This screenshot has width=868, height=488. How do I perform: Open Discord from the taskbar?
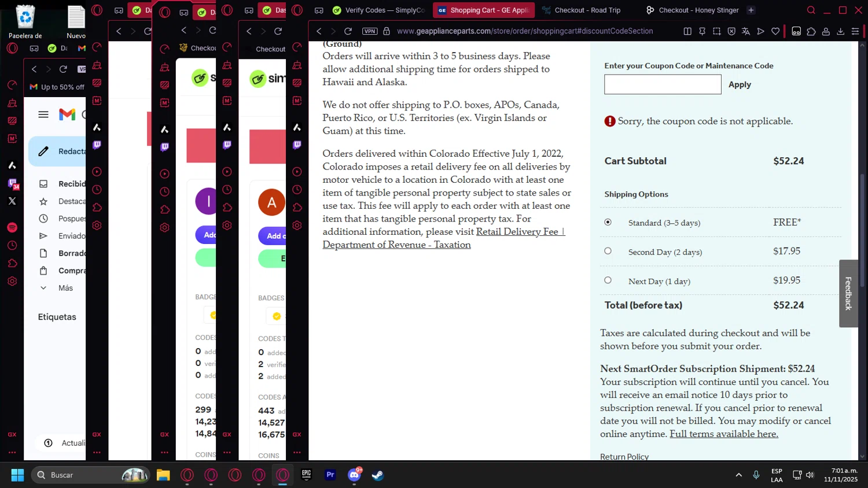click(x=354, y=475)
